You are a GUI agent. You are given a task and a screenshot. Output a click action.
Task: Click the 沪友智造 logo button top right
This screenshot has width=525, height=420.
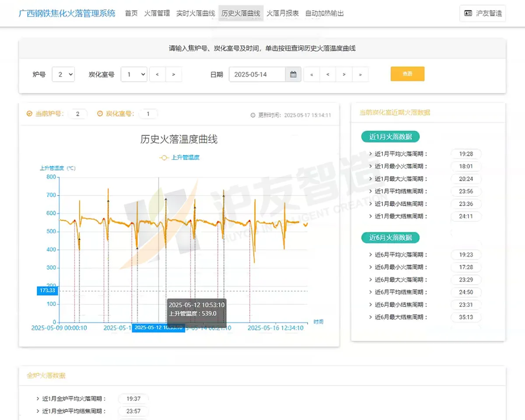pyautogui.click(x=483, y=13)
